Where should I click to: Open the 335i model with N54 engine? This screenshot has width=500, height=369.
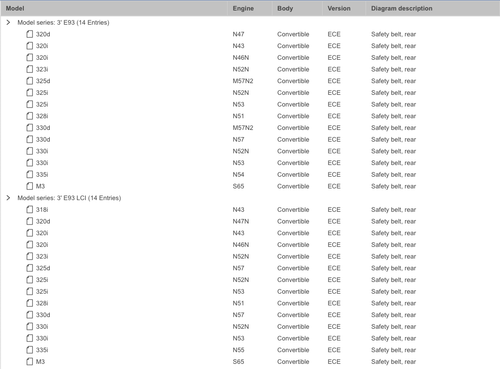point(42,174)
